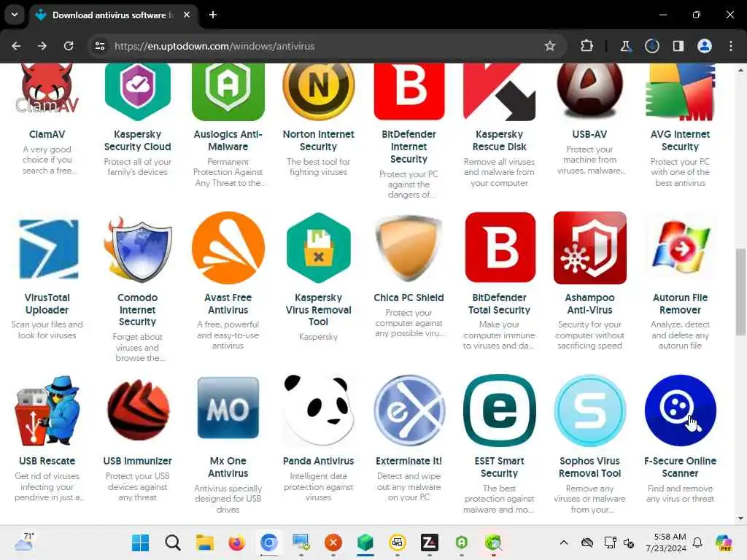The height and width of the screenshot is (560, 747).
Task: Select the Ashampoo Anti-Virus icon
Action: tap(589, 248)
